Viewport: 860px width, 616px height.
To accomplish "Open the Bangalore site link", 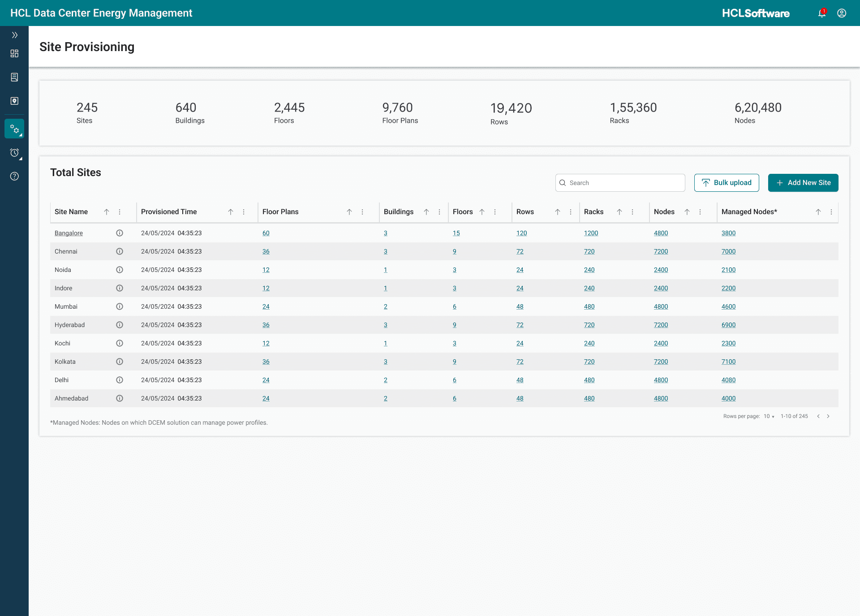I will pos(69,233).
